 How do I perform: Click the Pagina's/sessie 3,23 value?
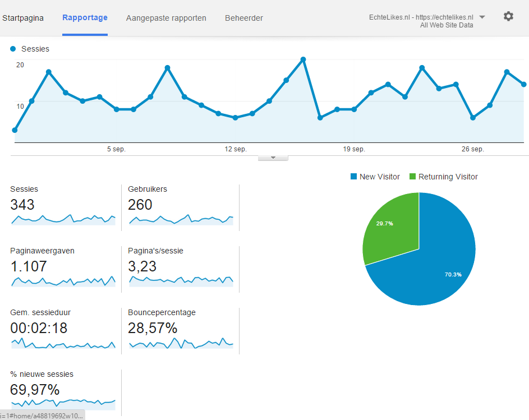click(142, 266)
